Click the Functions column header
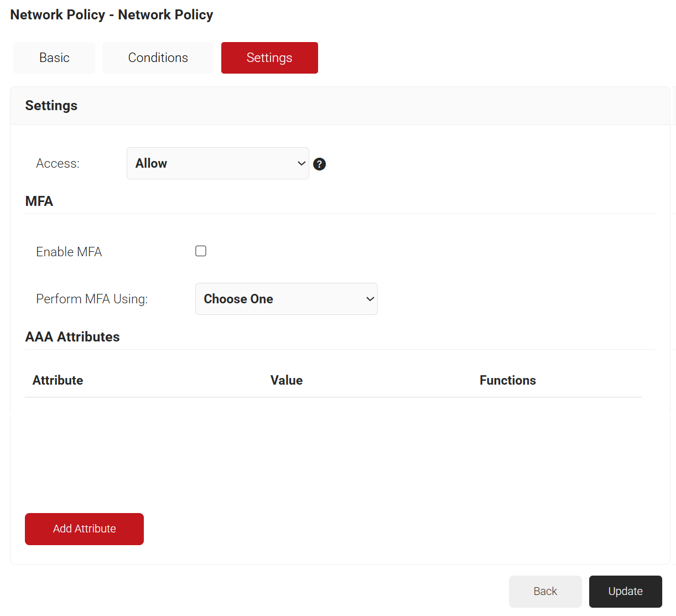 point(507,380)
